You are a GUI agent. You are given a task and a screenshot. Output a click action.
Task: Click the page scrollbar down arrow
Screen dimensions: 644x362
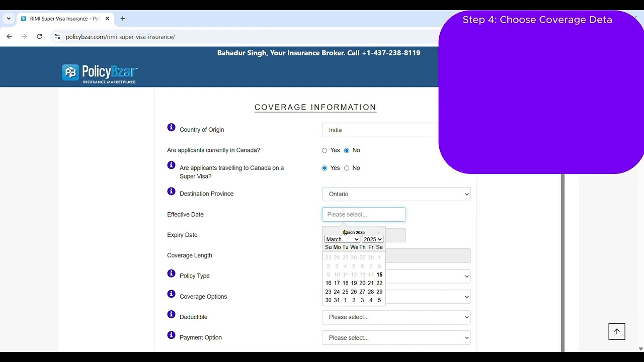point(640,348)
